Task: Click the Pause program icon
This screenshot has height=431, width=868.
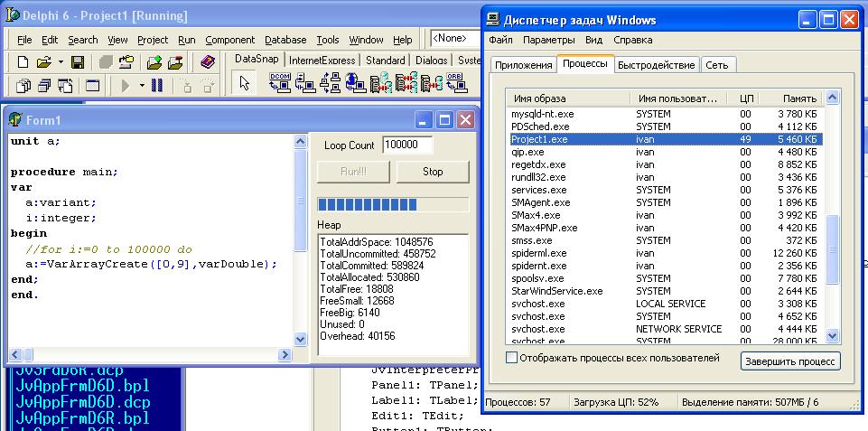Action: coord(156,86)
